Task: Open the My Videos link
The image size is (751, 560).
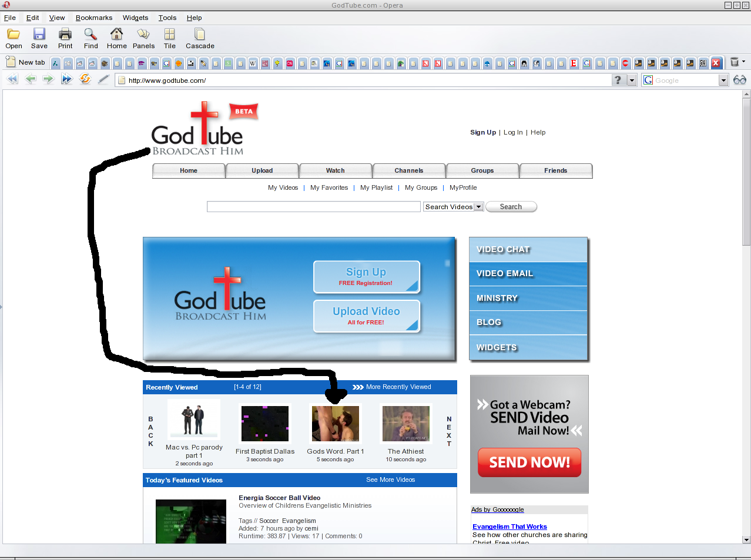Action: (283, 188)
